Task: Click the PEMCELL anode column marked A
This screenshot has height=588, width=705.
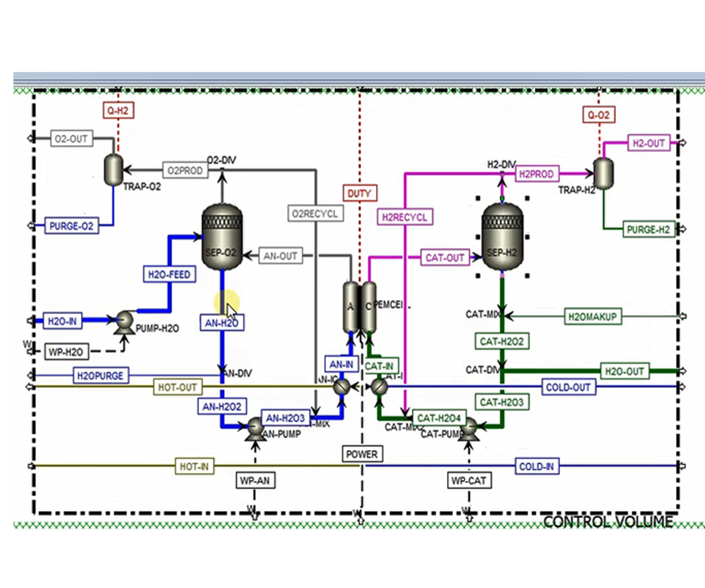Action: click(350, 307)
